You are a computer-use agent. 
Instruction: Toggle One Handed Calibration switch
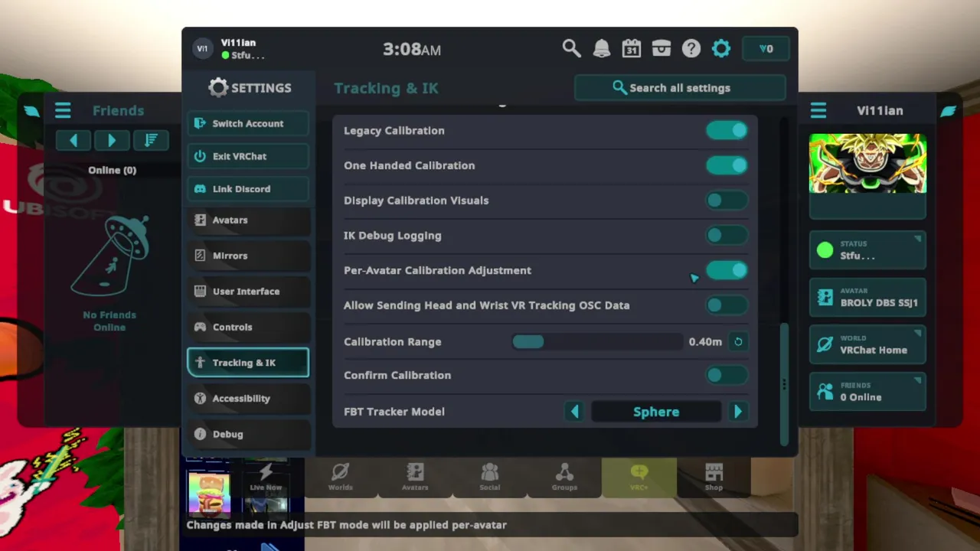point(727,165)
